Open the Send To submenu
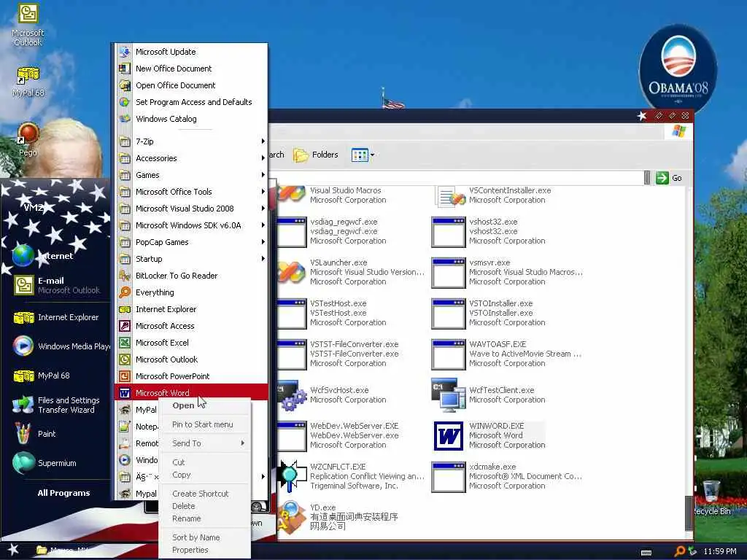The width and height of the screenshot is (747, 560). click(x=204, y=443)
